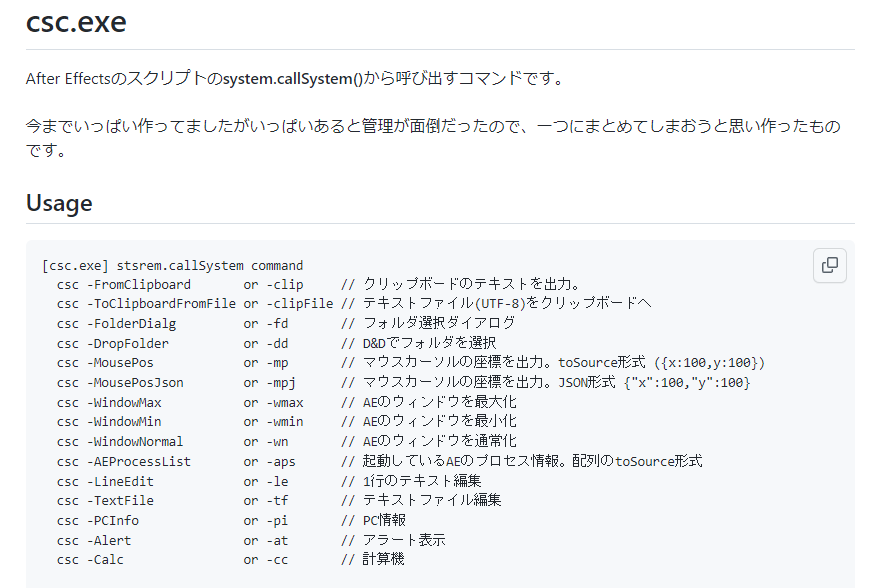Click the 'or -dd' short option
Viewport: 877px width, 588px height.
coord(266,343)
